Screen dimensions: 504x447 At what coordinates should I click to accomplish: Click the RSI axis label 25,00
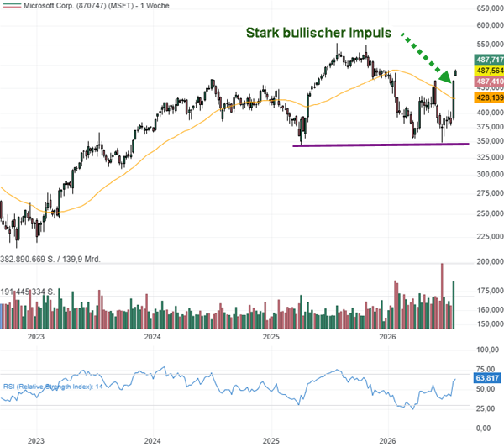coord(486,408)
